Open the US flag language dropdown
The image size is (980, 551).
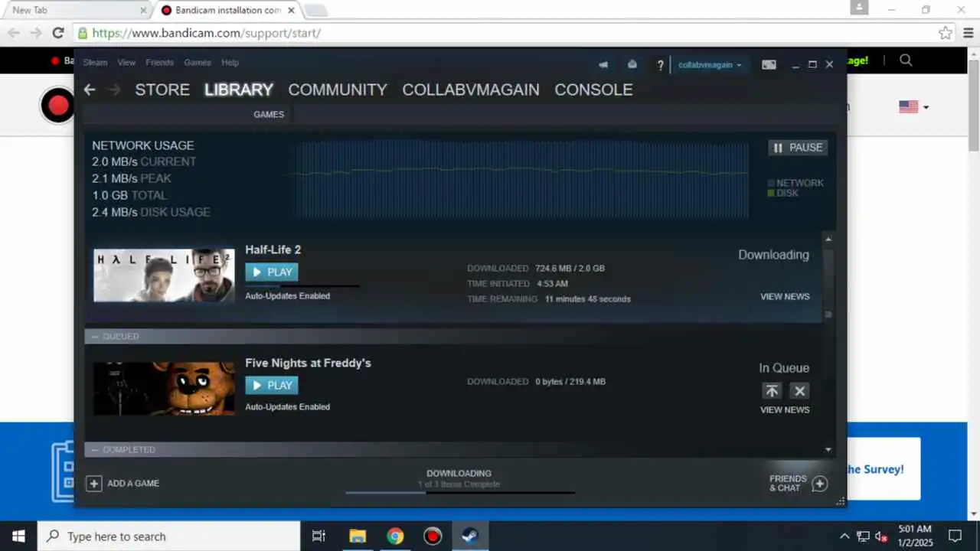click(913, 107)
